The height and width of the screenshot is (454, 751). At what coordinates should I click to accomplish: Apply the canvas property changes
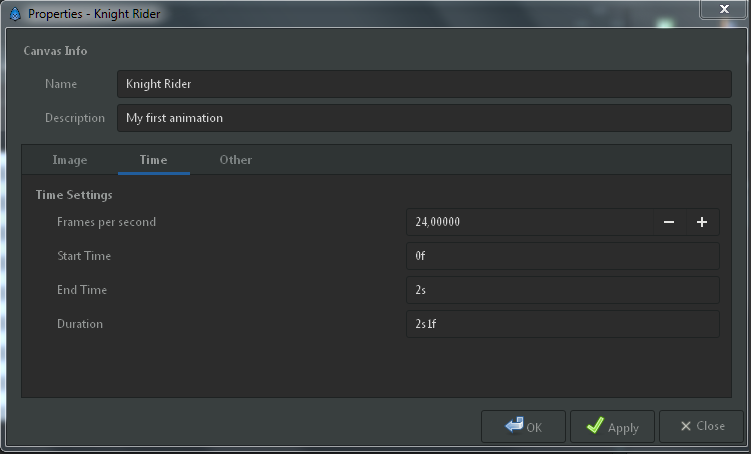pyautogui.click(x=612, y=426)
